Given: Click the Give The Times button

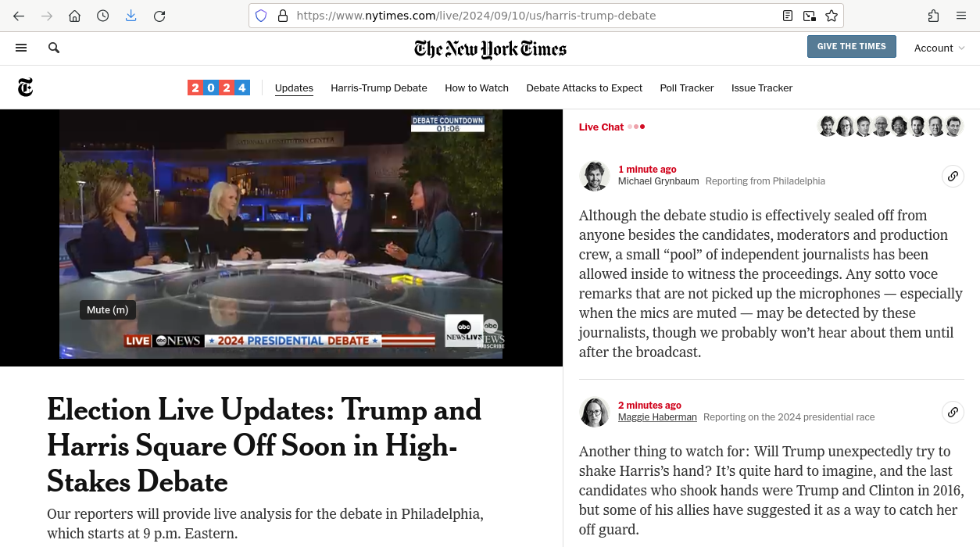Looking at the screenshot, I should pyautogui.click(x=851, y=46).
